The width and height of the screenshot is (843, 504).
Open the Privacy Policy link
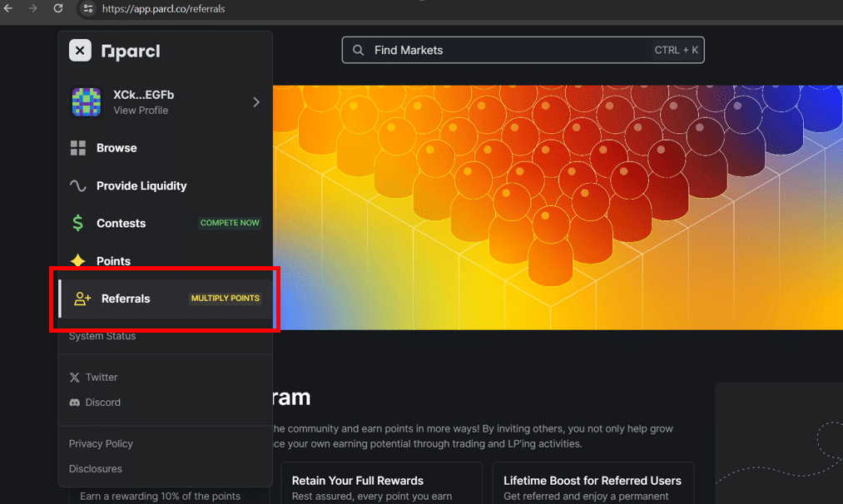click(101, 444)
